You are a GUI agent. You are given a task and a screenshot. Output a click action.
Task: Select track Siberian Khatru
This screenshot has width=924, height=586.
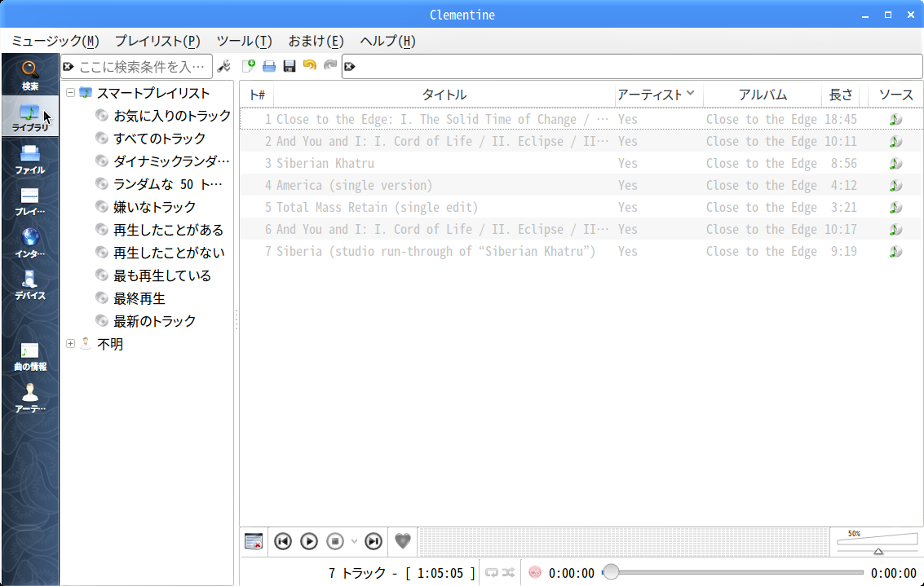point(325,163)
